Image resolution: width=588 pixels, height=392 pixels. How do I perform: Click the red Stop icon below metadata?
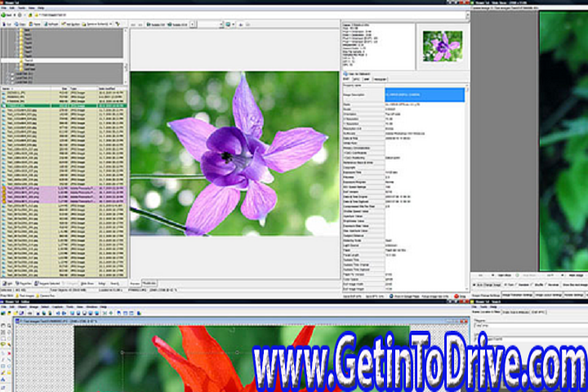tap(457, 296)
